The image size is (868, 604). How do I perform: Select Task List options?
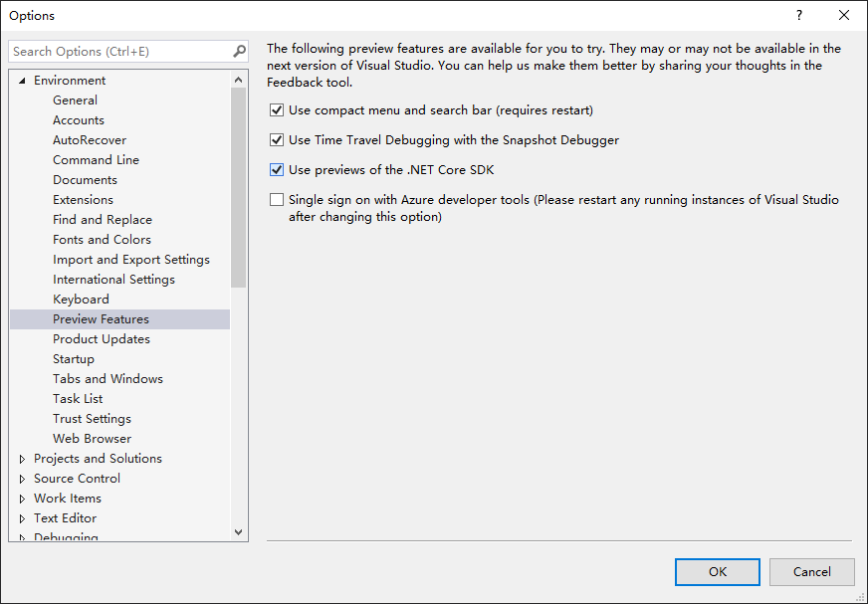coord(78,399)
